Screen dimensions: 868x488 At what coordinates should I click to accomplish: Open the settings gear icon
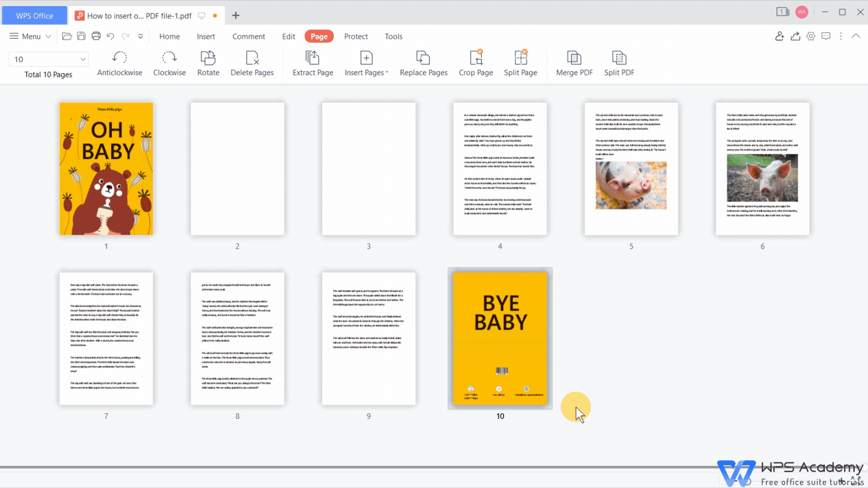tap(810, 36)
